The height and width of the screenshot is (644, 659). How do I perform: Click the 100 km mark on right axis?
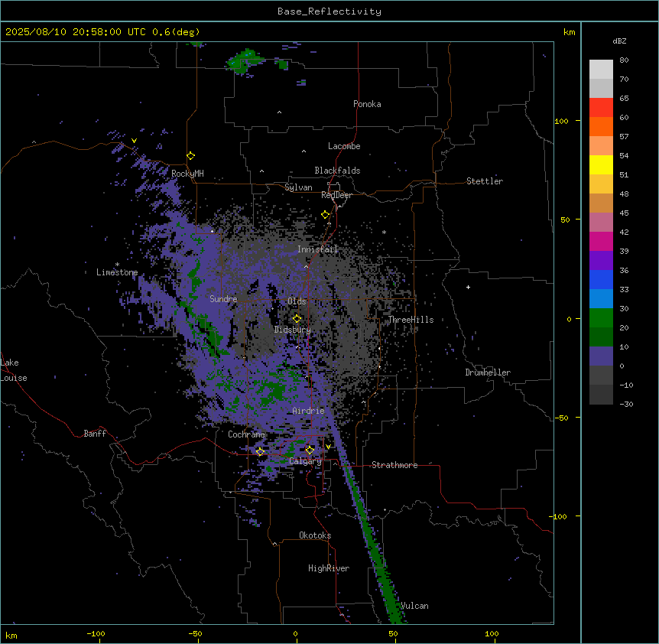tap(561, 121)
